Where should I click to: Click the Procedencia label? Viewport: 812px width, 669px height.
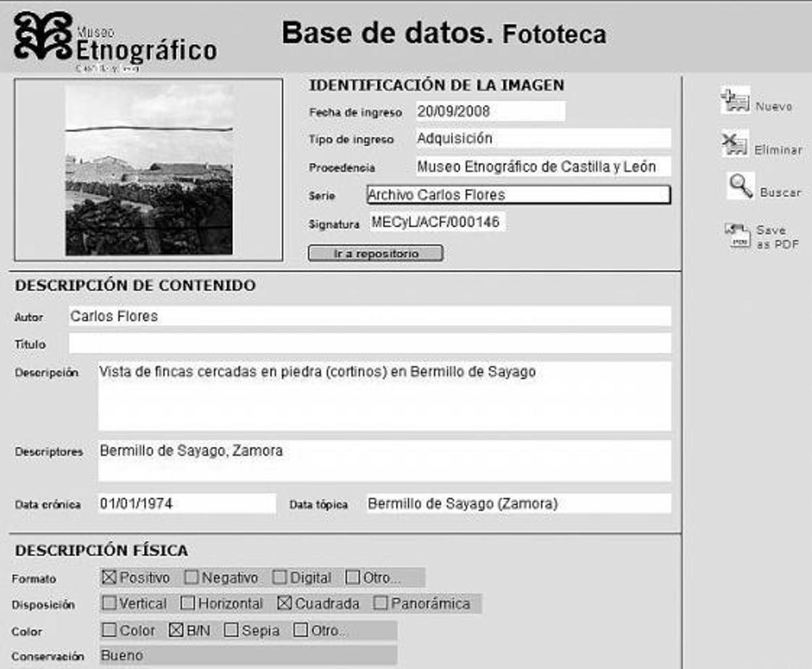coord(342,168)
